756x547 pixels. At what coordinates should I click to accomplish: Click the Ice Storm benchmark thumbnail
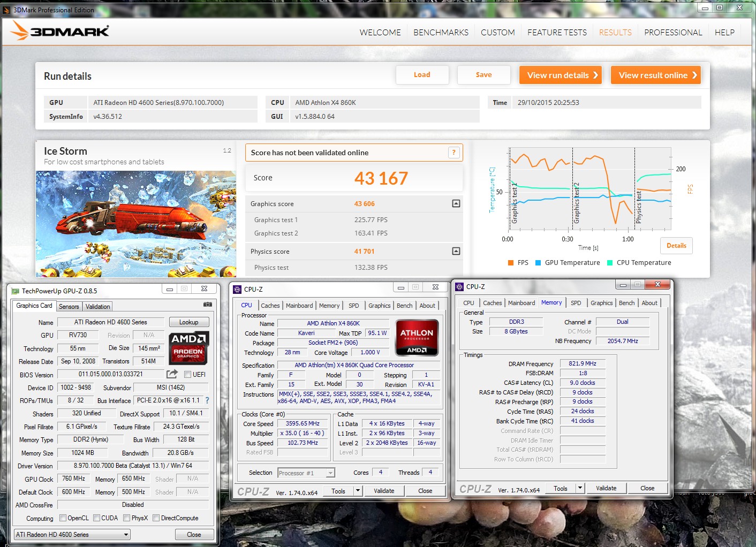pos(136,224)
